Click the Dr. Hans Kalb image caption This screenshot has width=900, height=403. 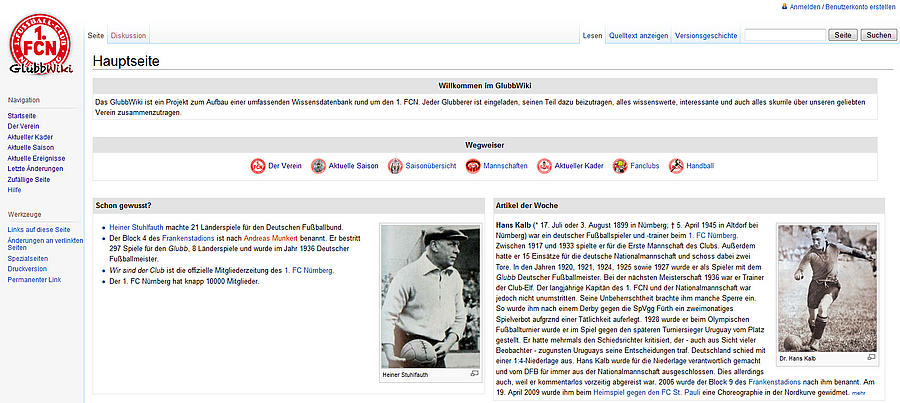click(798, 358)
